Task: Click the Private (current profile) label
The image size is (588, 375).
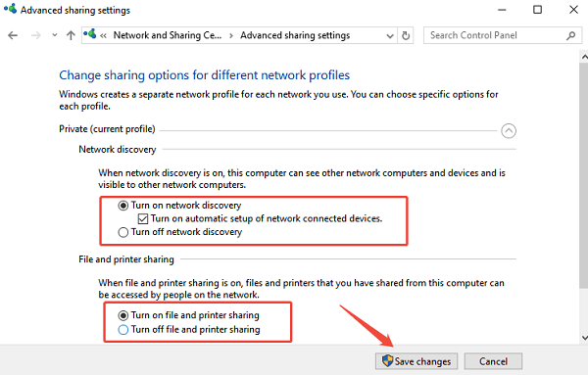Action: (107, 129)
